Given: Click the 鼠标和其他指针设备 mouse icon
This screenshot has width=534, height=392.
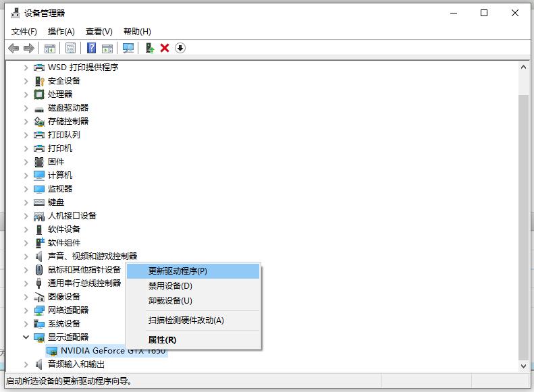Looking at the screenshot, I should pos(39,270).
